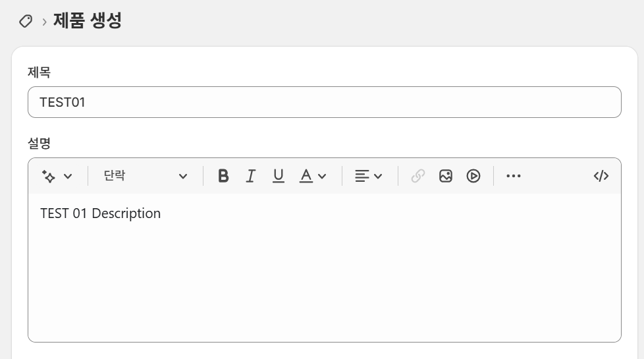Image resolution: width=644 pixels, height=359 pixels.
Task: Open the 단락 paragraph style dropdown
Action: coord(145,176)
